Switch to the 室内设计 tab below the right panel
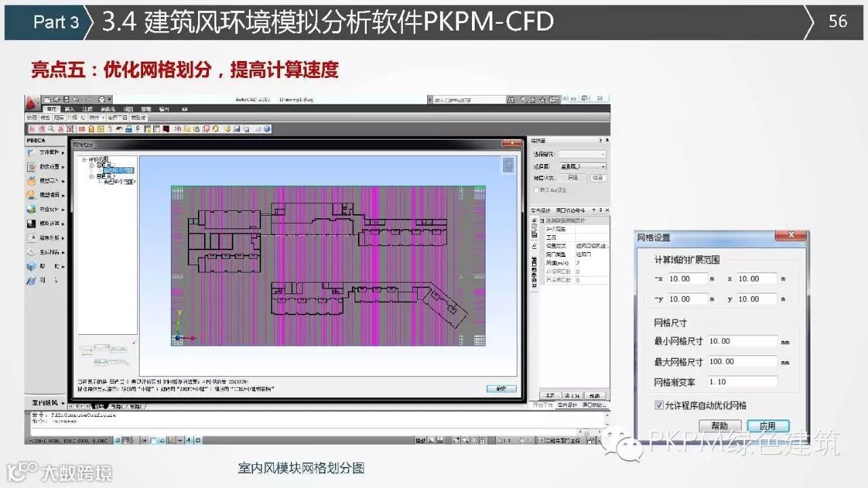 tap(567, 405)
